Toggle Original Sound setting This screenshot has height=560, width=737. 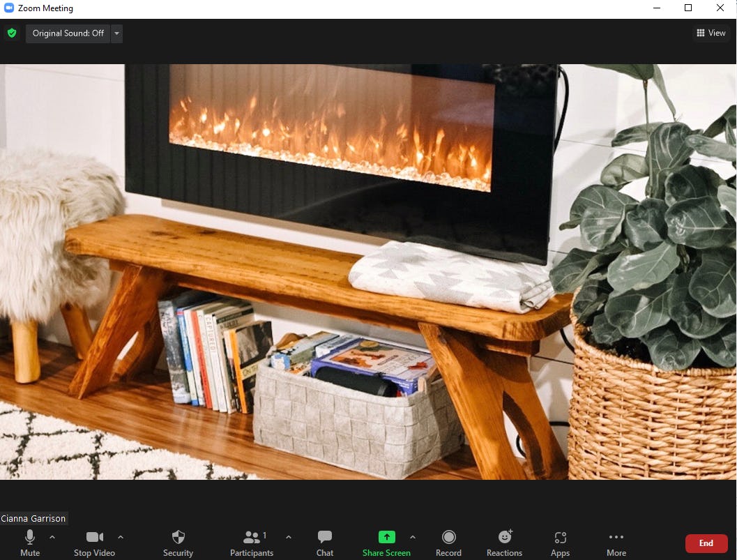coord(67,33)
